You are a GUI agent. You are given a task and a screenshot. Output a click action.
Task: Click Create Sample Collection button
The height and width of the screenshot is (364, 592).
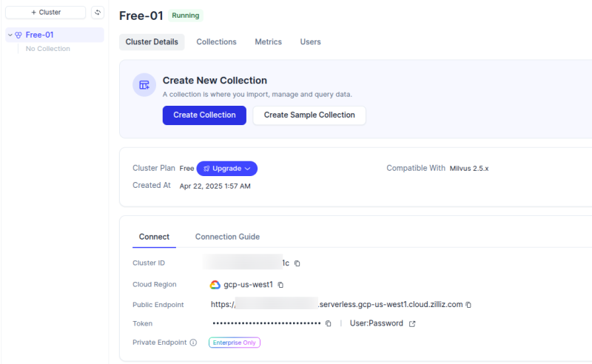point(309,115)
